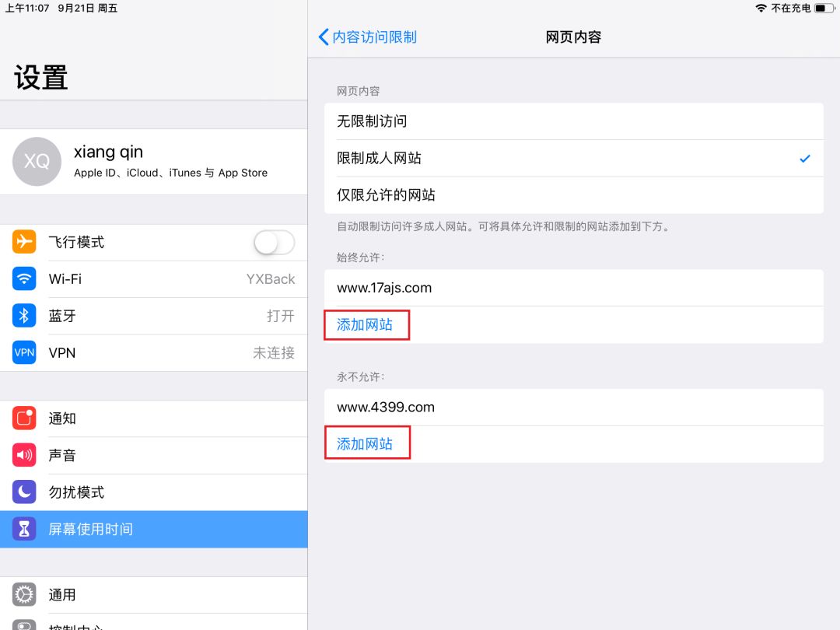The height and width of the screenshot is (630, 840).
Task: Click the Sounds (声音) speaker icon
Action: coord(24,455)
